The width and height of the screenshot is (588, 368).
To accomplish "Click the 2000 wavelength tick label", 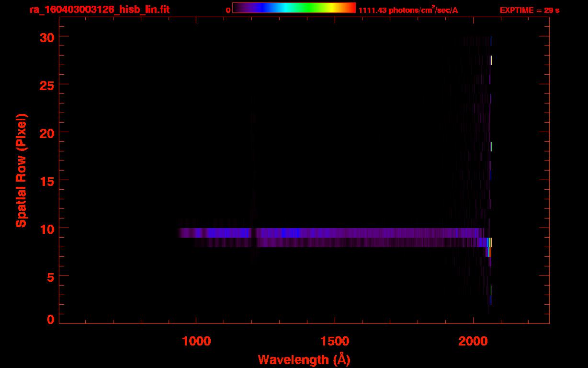I will click(x=473, y=341).
